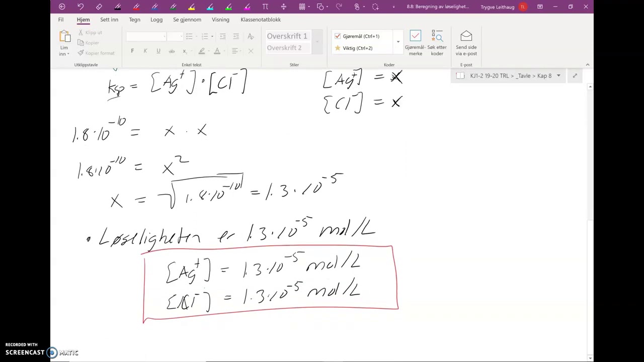Open the Math (pi) ink tool
The height and width of the screenshot is (362, 644).
pos(265,7)
